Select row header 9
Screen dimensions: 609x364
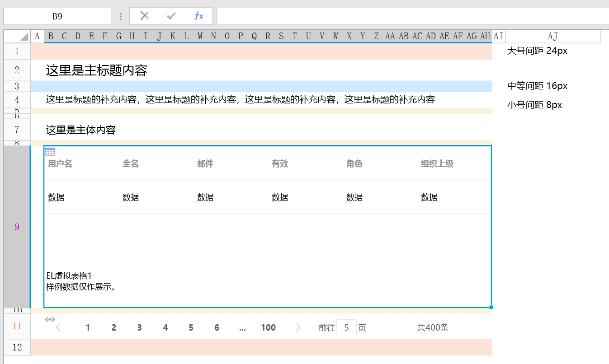[17, 227]
